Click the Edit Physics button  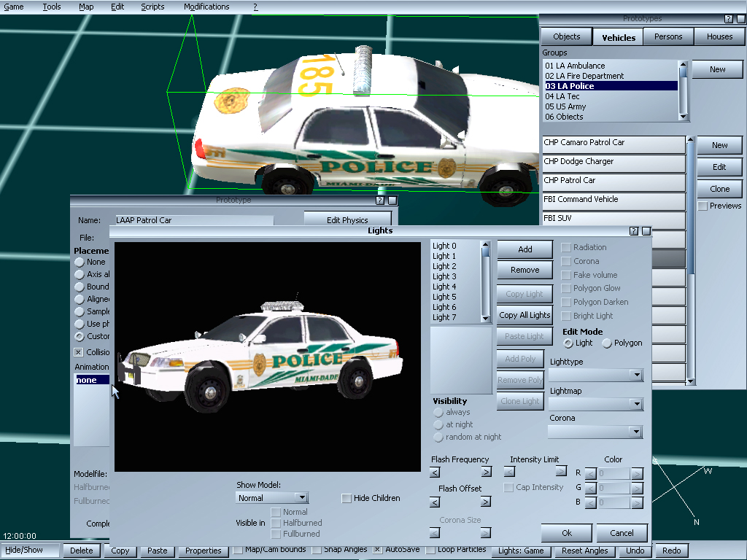[347, 220]
